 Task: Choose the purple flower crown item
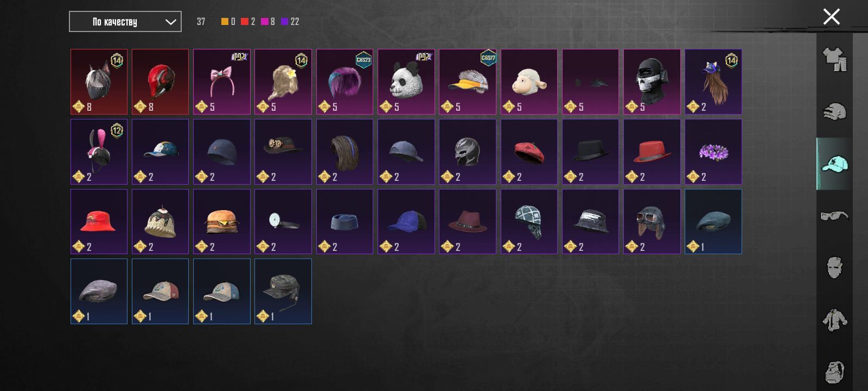(713, 152)
